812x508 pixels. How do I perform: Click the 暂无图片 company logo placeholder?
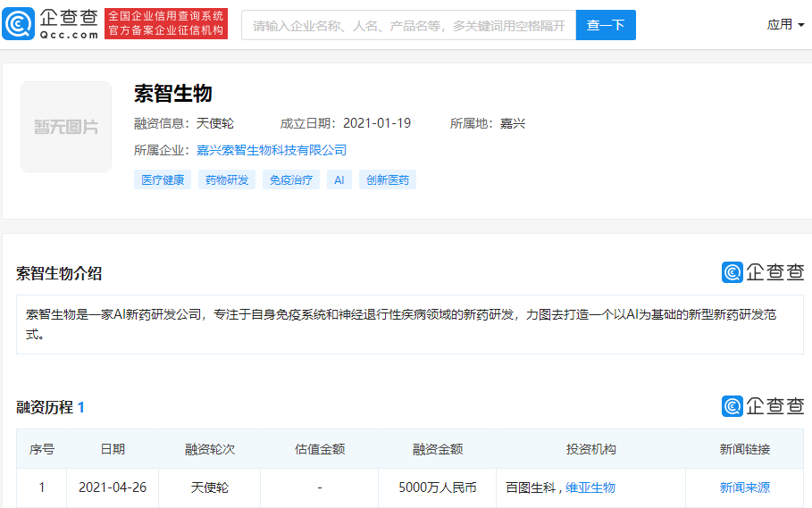[66, 127]
